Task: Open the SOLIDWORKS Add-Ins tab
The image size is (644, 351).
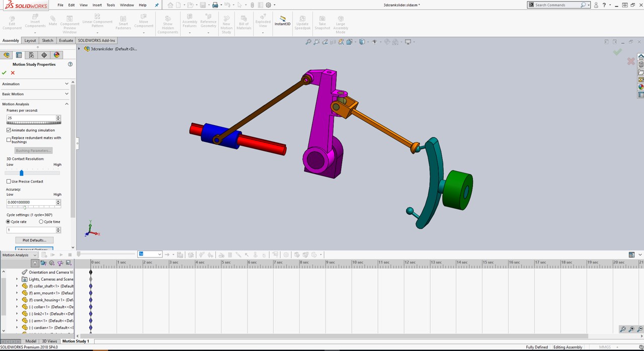Action: click(97, 40)
